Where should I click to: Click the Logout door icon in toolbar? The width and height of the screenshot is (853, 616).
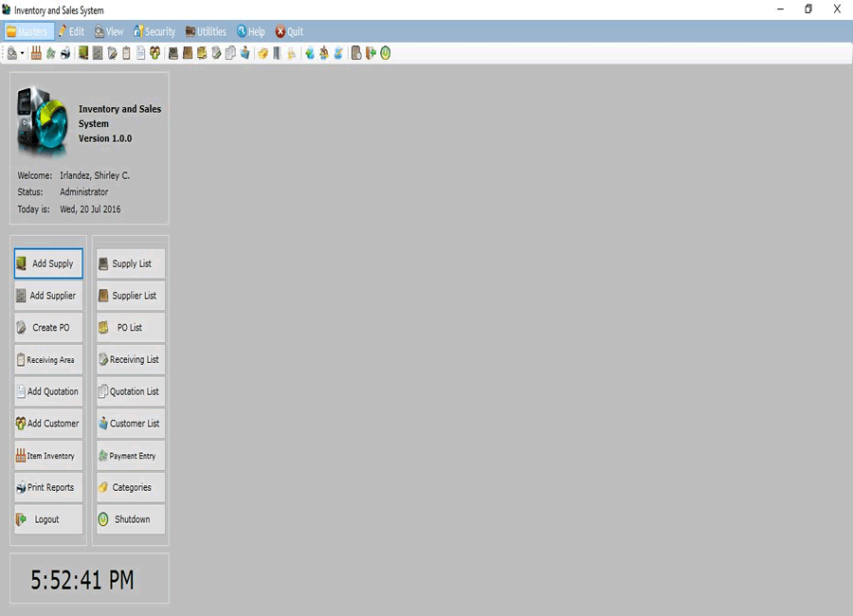[371, 53]
